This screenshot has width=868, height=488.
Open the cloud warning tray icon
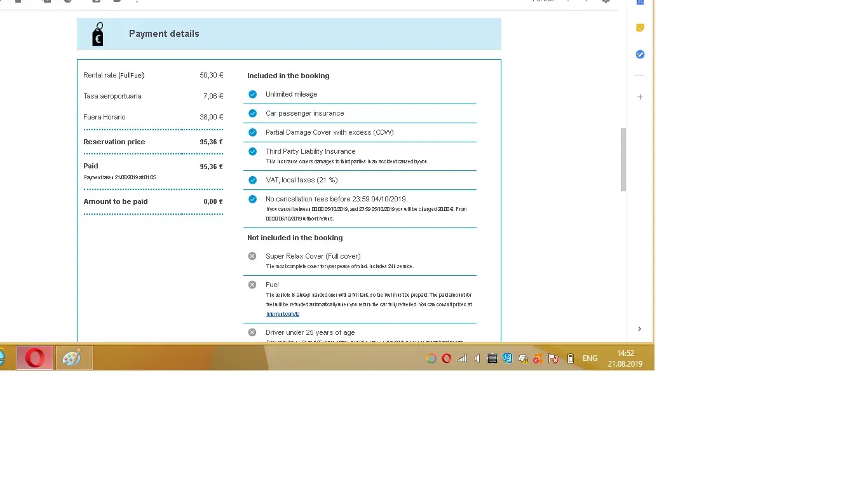[x=523, y=358]
